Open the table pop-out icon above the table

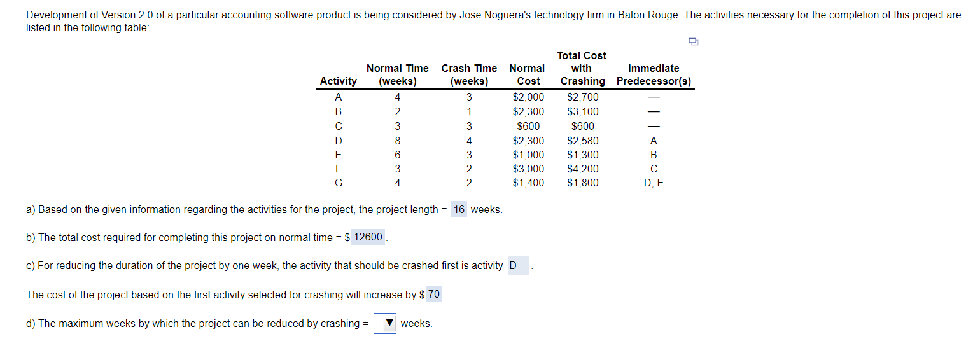coord(693,41)
